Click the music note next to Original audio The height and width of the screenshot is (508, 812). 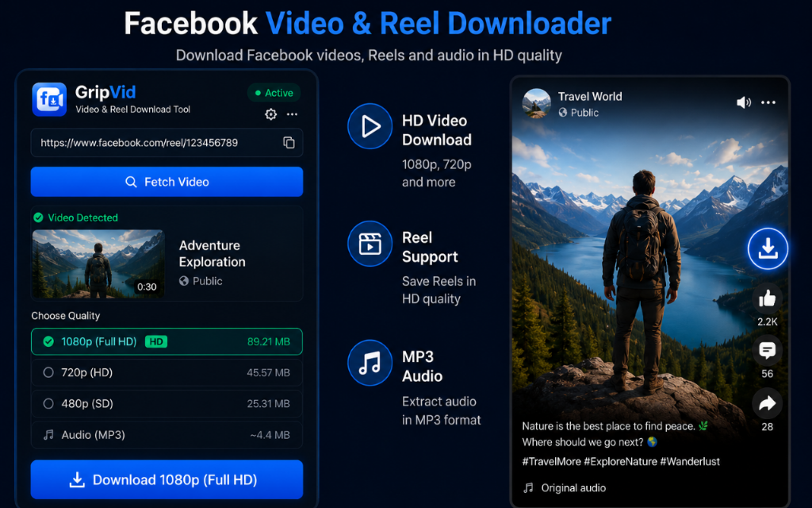[x=528, y=488]
